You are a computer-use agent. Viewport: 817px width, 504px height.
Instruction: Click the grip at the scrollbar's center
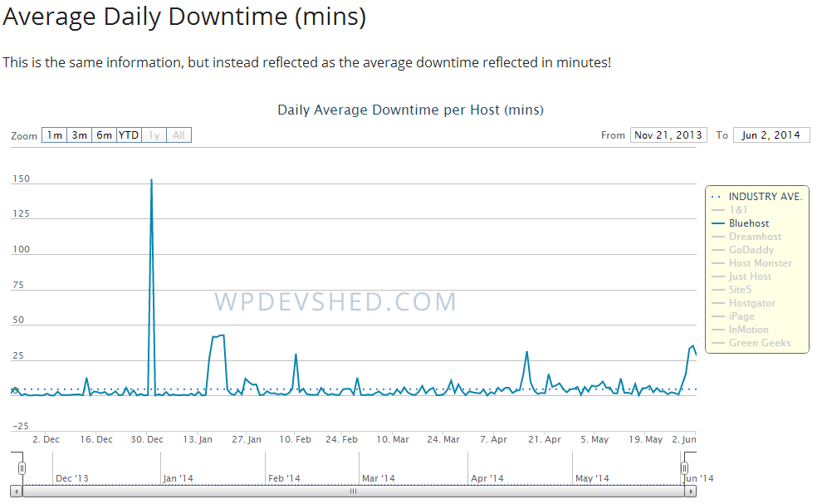[353, 492]
